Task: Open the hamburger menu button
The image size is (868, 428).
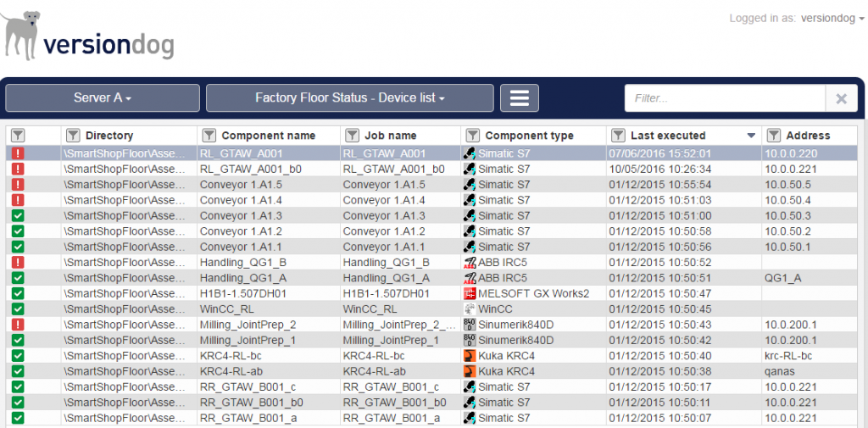Action: [520, 98]
